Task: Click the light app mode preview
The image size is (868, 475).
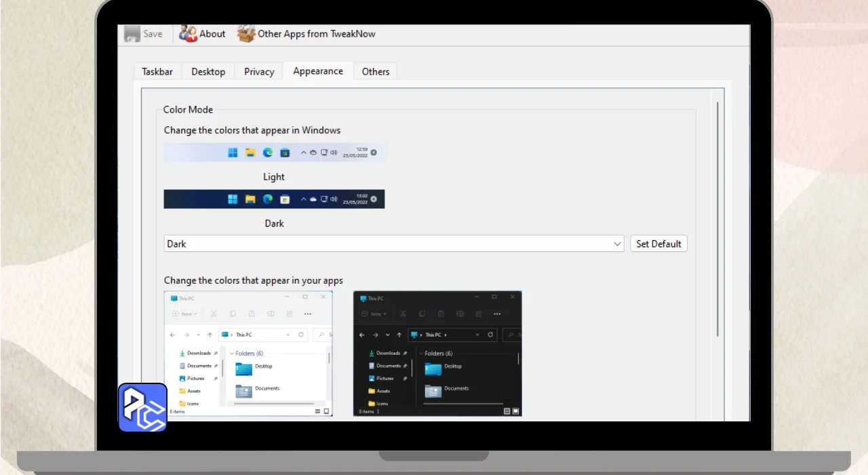Action: pos(248,354)
